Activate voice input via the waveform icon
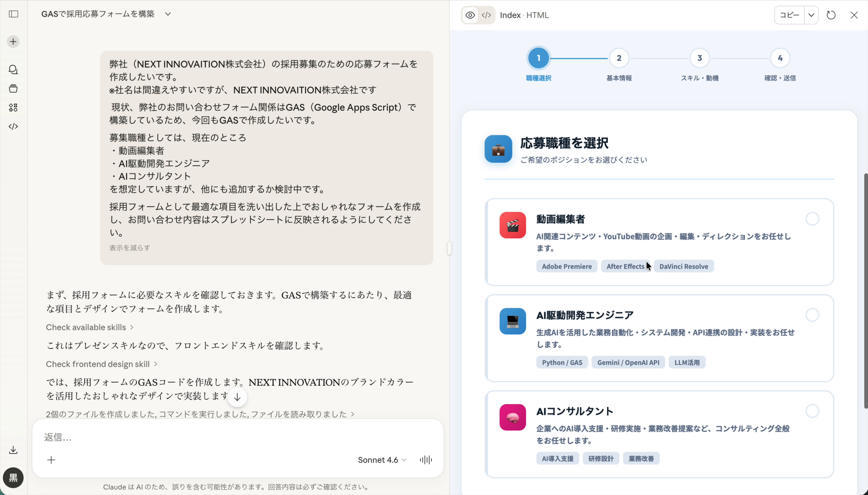This screenshot has width=868, height=495. [425, 460]
